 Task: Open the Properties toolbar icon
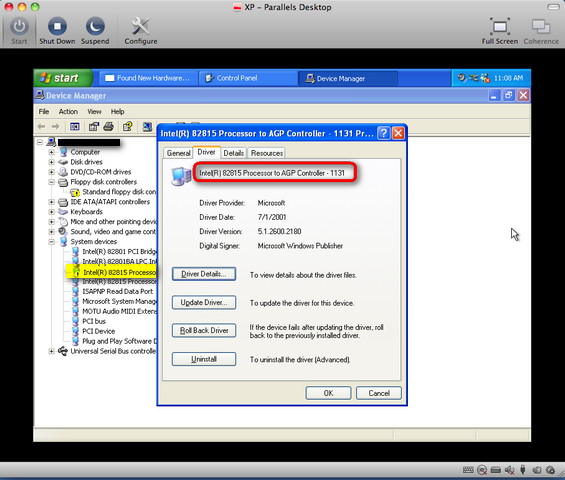pos(94,126)
